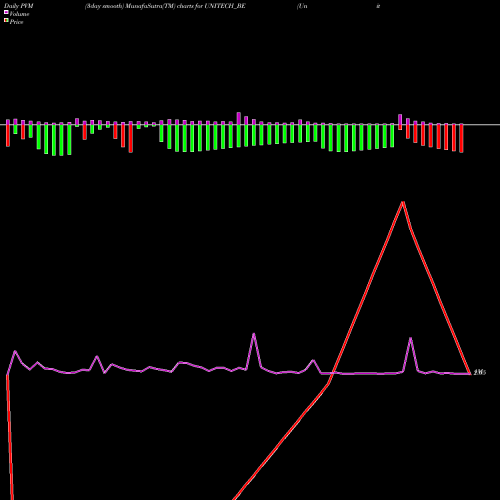The height and width of the screenshot is (500, 500).
Task: Click the magenta Volume legend swatch
Action: tap(6, 13)
